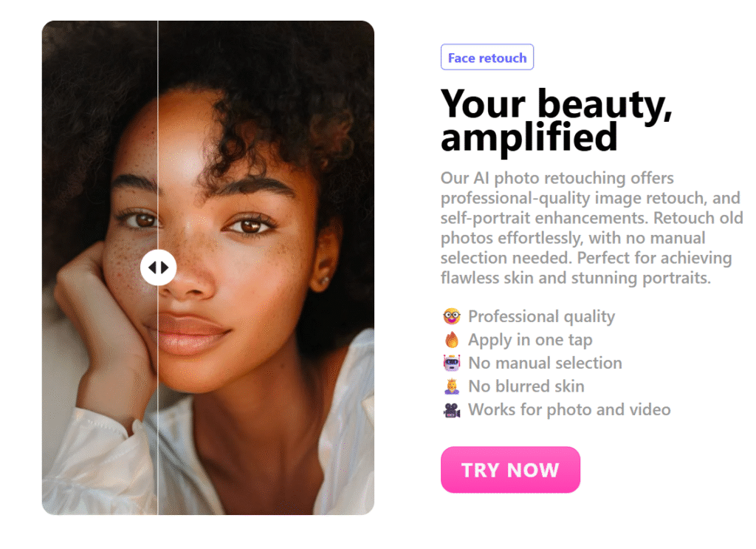Click the fire emoji next to Apply in one tap
This screenshot has width=756, height=549.
click(x=453, y=340)
